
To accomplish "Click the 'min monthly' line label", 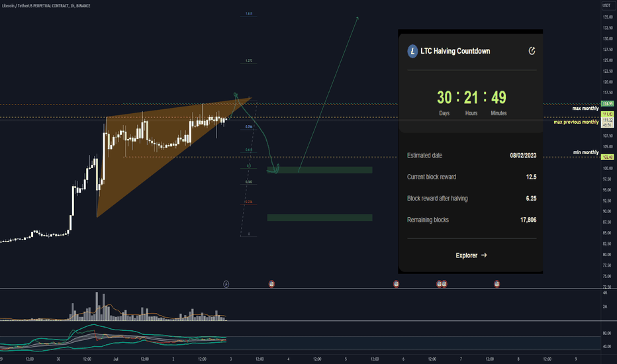I will tap(586, 152).
